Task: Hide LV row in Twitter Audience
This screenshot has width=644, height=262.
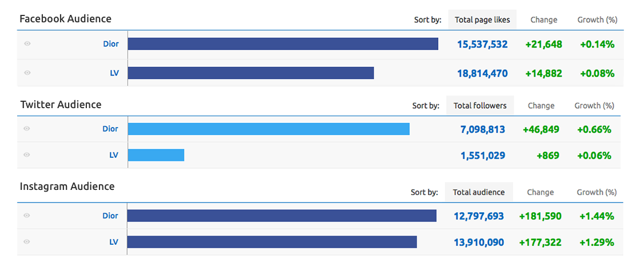Action: (27, 155)
